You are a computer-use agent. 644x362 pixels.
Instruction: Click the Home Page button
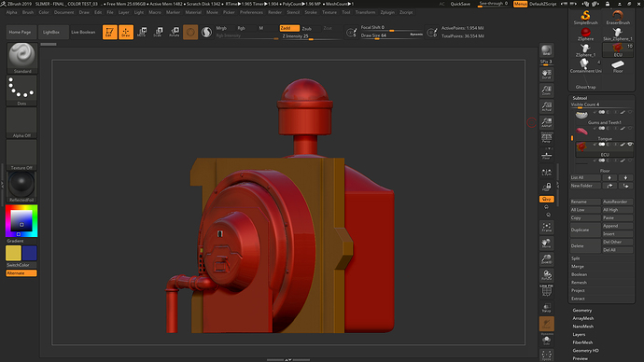(21, 32)
